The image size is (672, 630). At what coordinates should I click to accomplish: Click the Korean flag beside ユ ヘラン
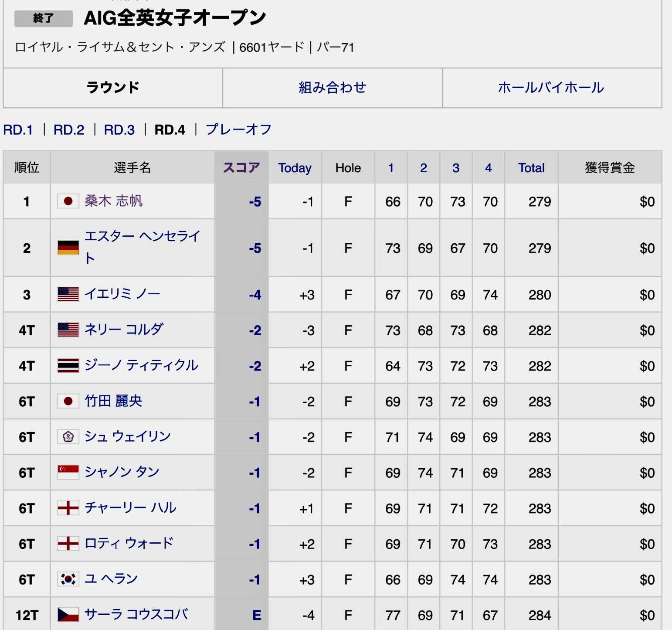click(x=68, y=579)
